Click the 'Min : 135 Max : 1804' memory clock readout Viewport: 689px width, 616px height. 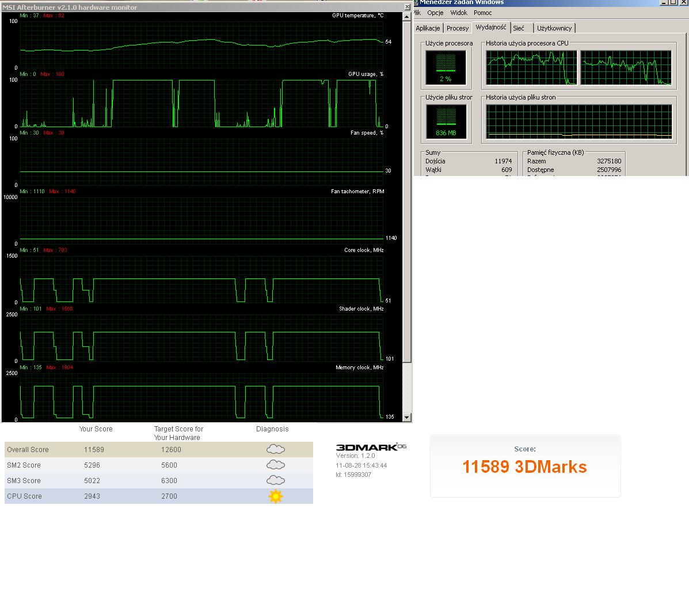pyautogui.click(x=47, y=368)
